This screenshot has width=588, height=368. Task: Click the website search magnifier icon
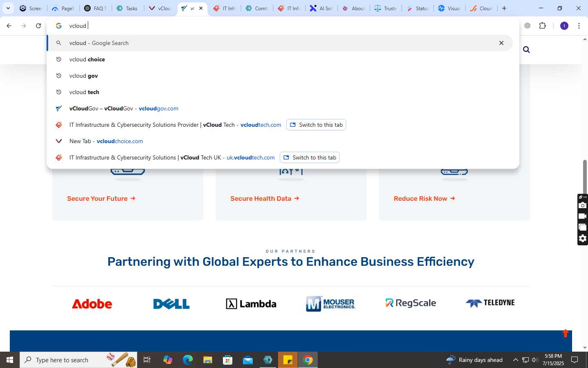[x=526, y=49]
